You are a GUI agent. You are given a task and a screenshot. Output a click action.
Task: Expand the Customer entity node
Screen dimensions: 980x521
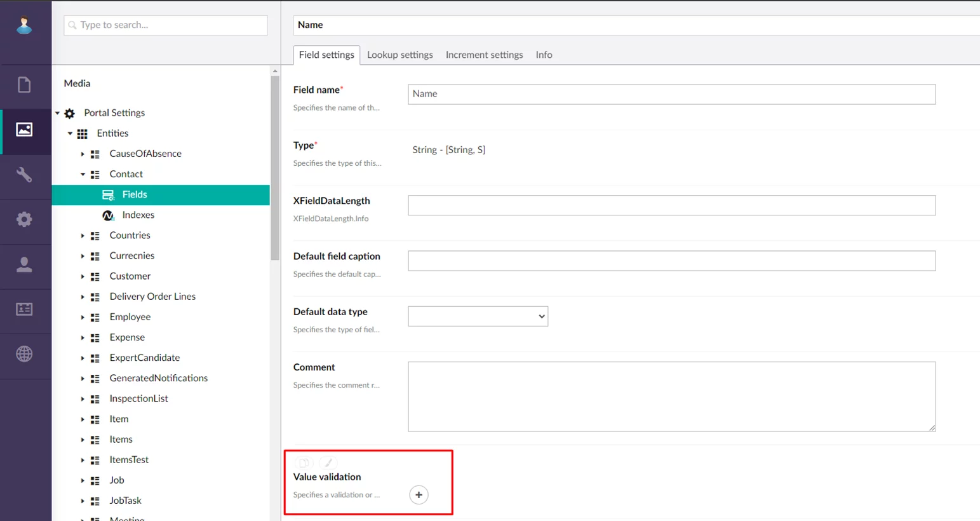(83, 276)
